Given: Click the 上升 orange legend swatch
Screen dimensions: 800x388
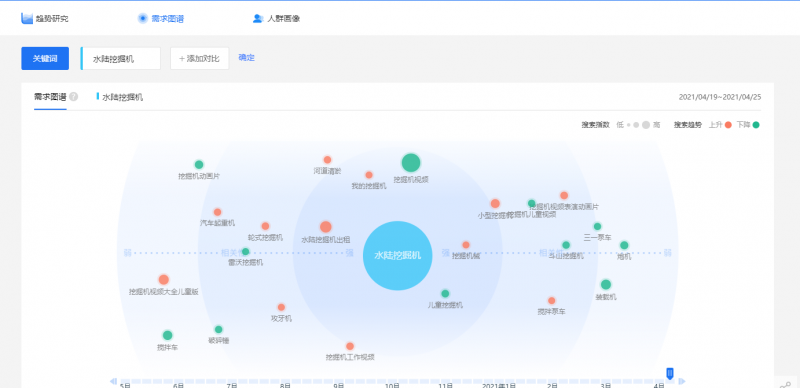Looking at the screenshot, I should [x=728, y=125].
